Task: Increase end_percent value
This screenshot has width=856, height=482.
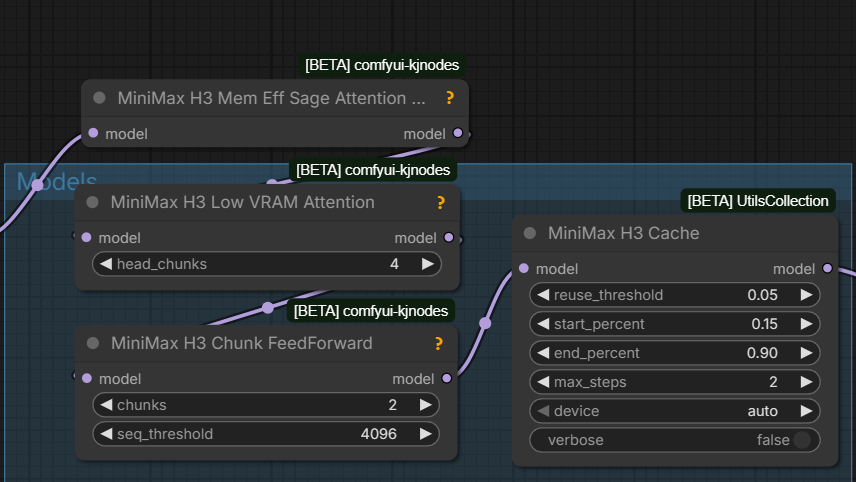Action: [806, 353]
